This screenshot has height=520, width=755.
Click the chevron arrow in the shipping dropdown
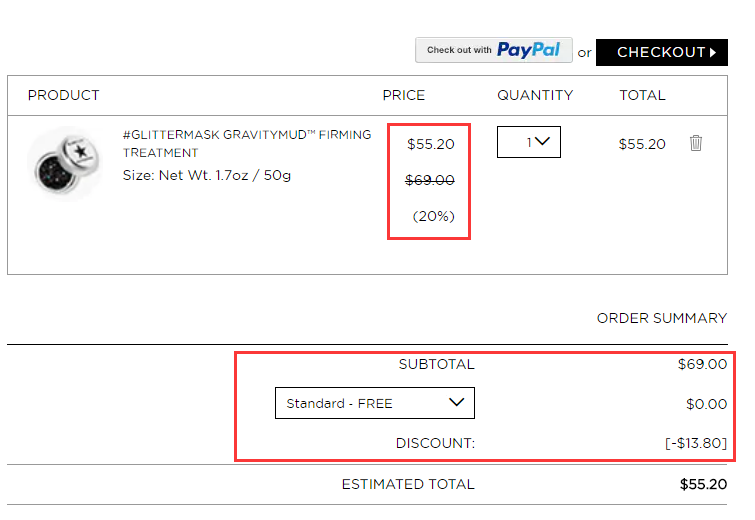[x=456, y=402]
